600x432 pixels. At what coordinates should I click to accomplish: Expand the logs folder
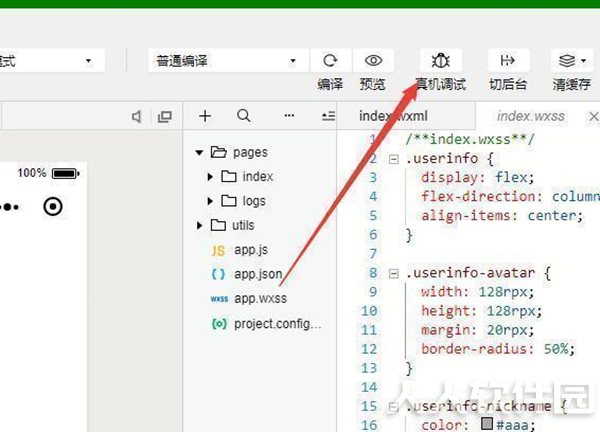(210, 201)
